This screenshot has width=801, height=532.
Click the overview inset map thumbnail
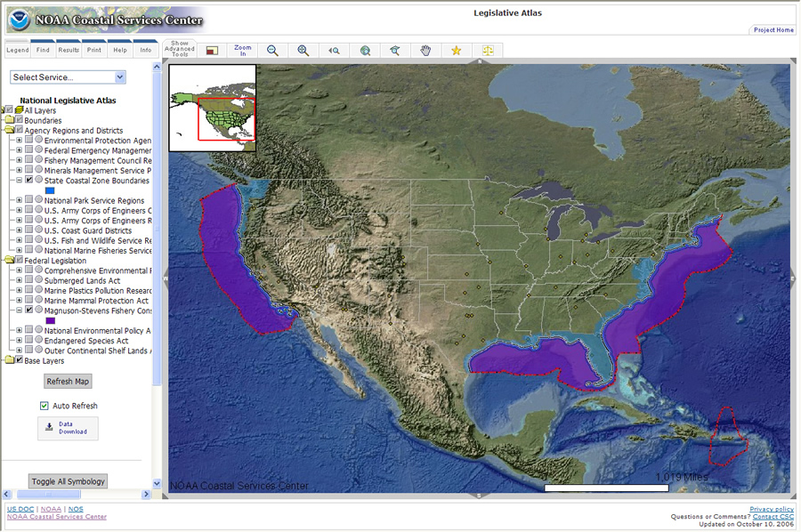tap(213, 108)
